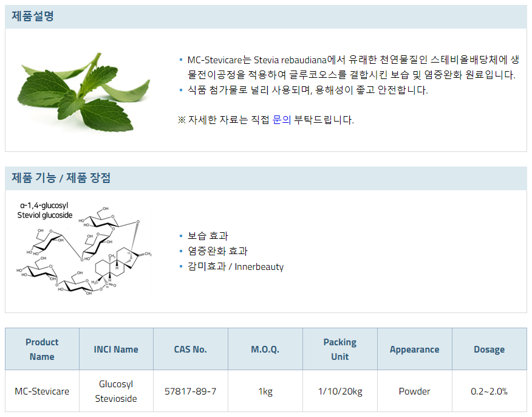Click the M.O.Q. column header

coord(265,349)
